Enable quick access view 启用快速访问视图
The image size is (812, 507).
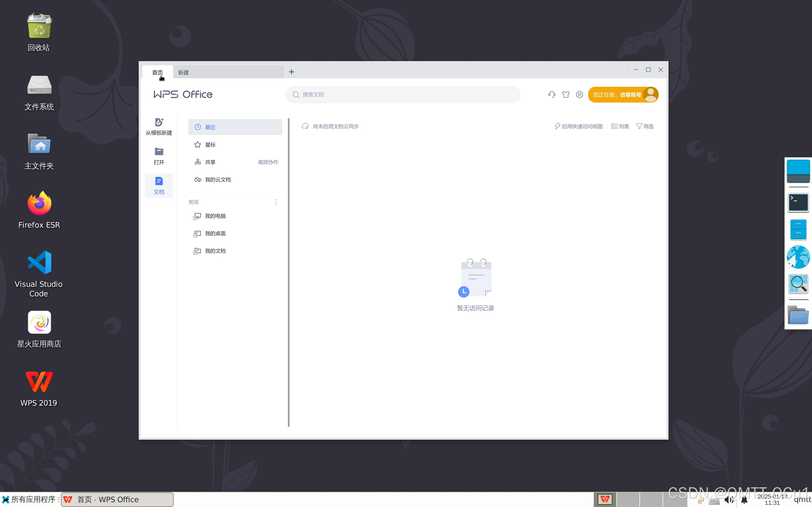(x=579, y=126)
